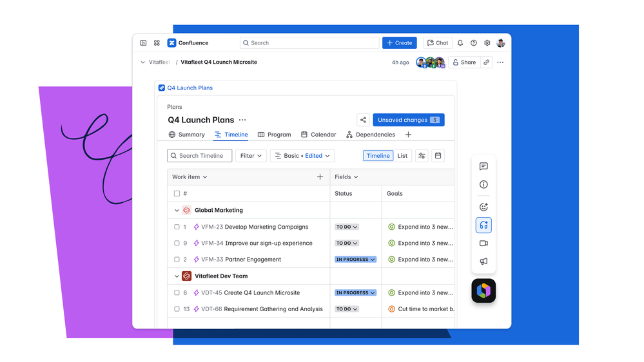
Task: Open the Basic Edited view dropdown
Action: point(302,155)
